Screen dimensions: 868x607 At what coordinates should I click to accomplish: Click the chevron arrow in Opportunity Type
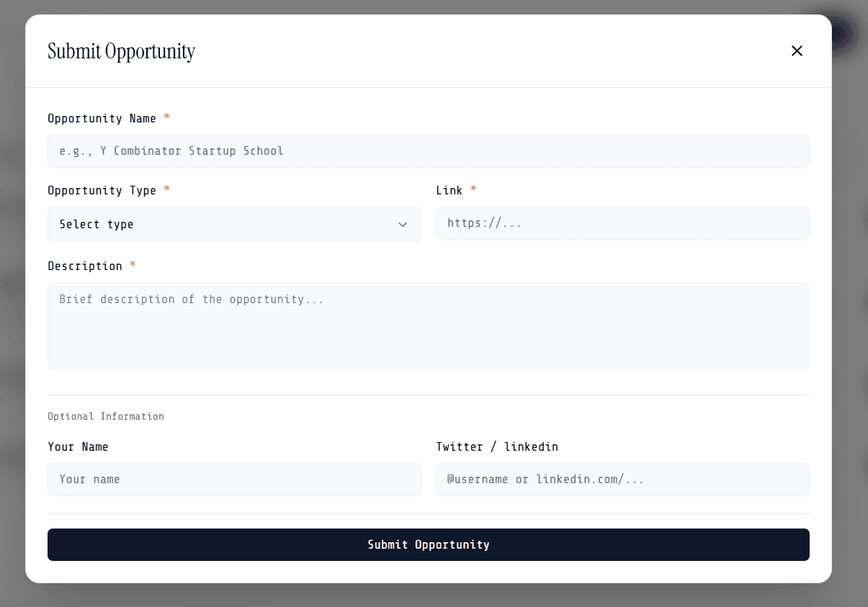click(403, 225)
